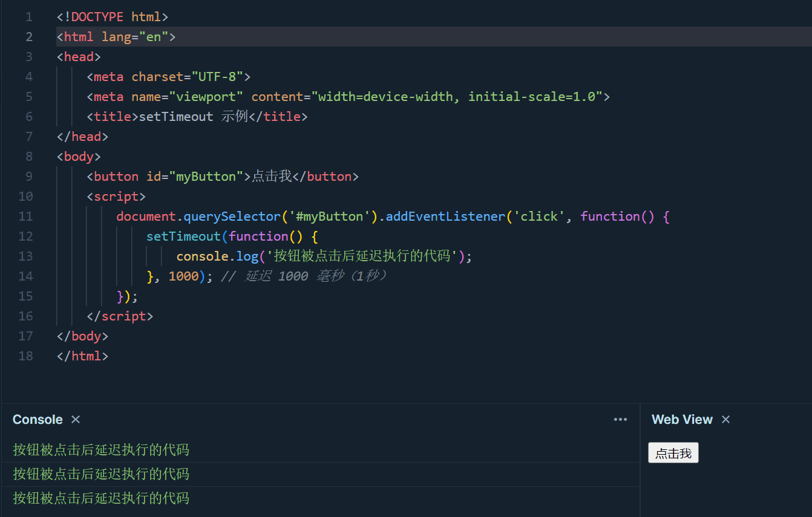Click line number 1 in the editor gutter
The image size is (812, 517).
tap(28, 16)
